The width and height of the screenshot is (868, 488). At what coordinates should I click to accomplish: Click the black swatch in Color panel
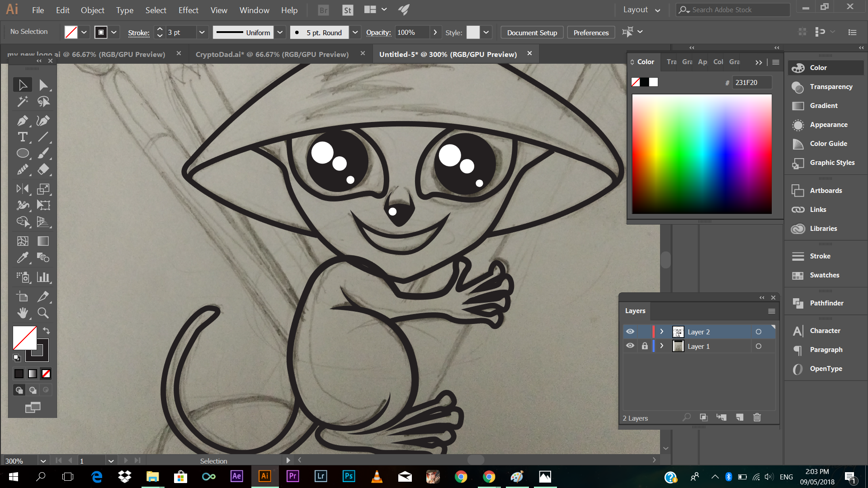click(x=644, y=82)
